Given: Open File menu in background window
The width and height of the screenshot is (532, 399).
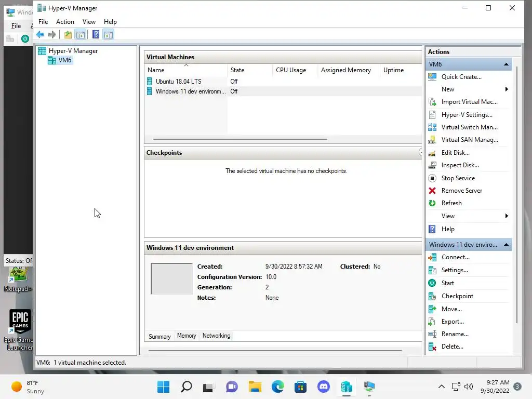Looking at the screenshot, I should [x=16, y=26].
